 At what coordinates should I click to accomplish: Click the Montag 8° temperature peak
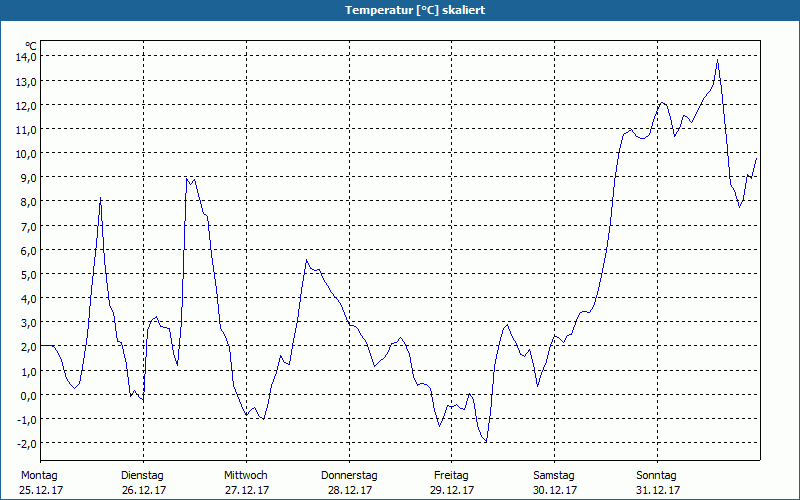(x=101, y=198)
